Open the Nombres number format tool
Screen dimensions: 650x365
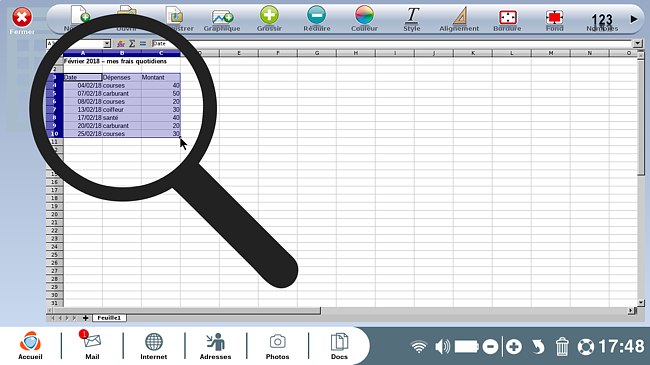pos(602,19)
